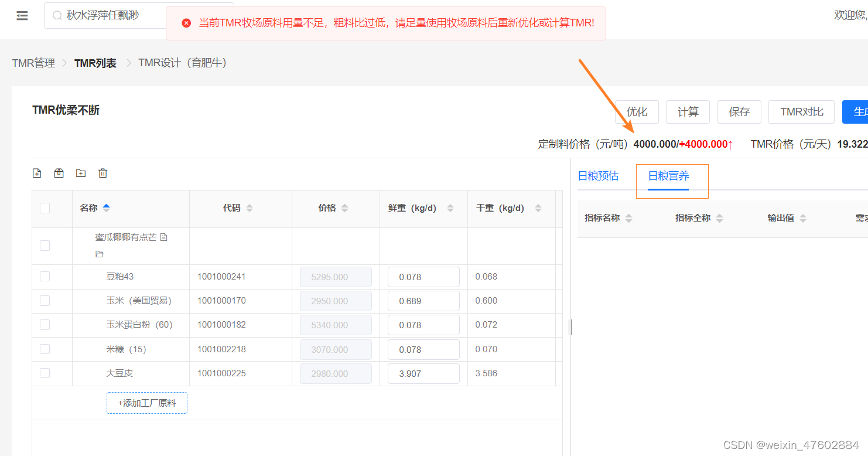
Task: Click the search magnifier icon
Action: [57, 16]
